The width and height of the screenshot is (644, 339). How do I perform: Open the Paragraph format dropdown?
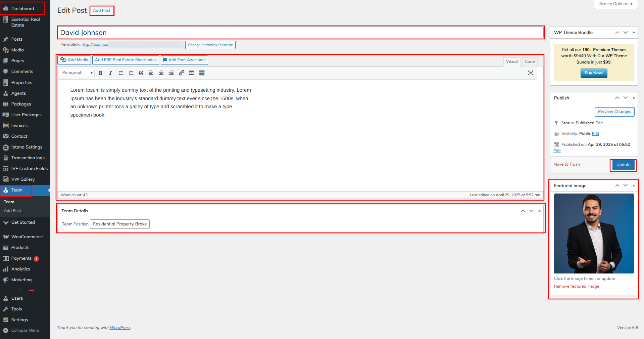coord(77,73)
